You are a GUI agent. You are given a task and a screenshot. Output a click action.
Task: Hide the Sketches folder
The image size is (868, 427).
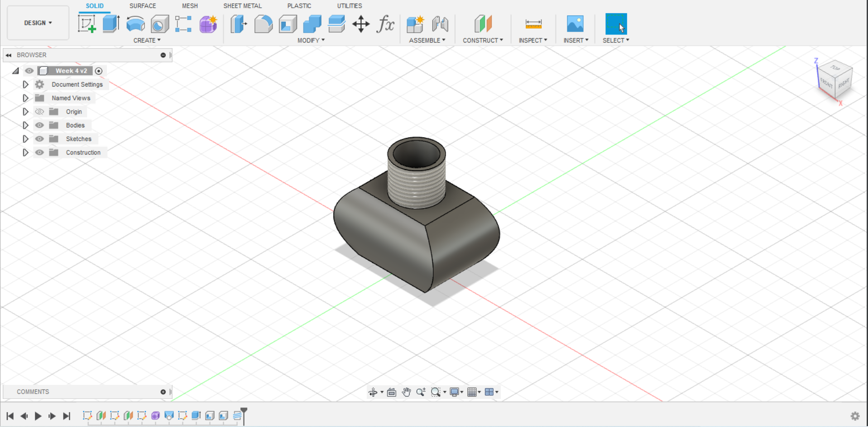click(39, 139)
